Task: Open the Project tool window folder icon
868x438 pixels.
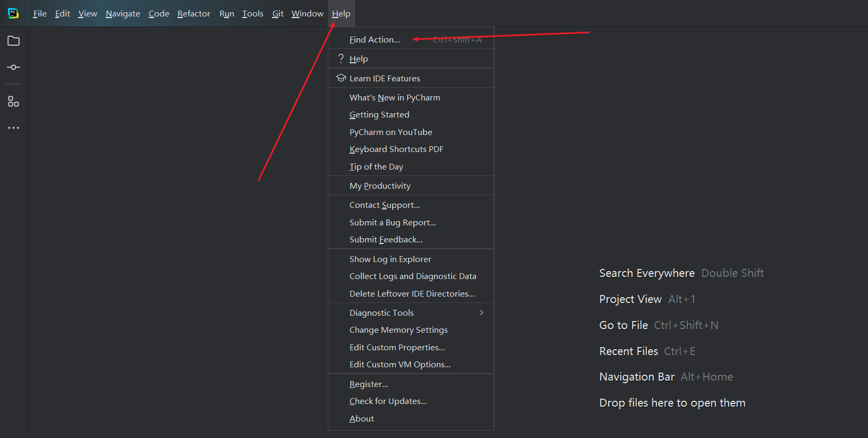Action: coord(13,41)
